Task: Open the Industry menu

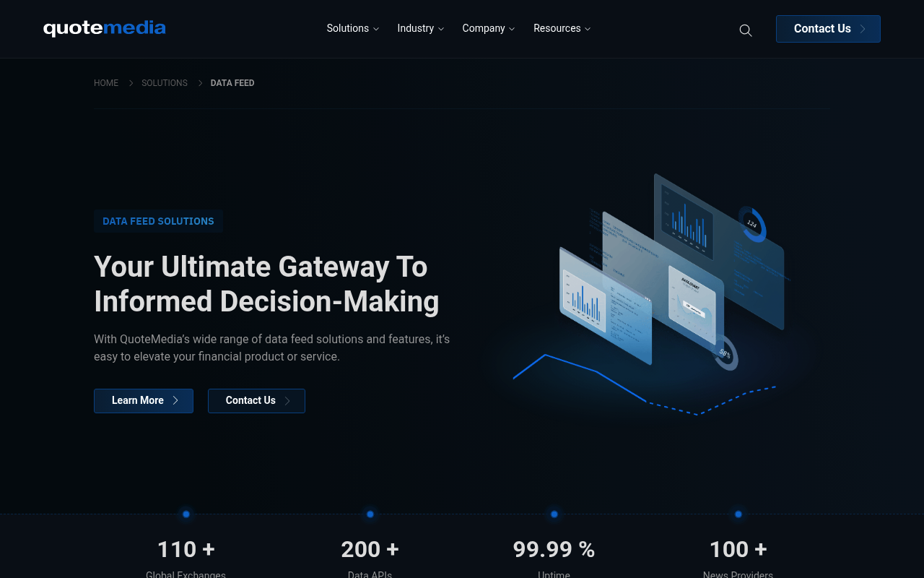Action: click(x=420, y=28)
